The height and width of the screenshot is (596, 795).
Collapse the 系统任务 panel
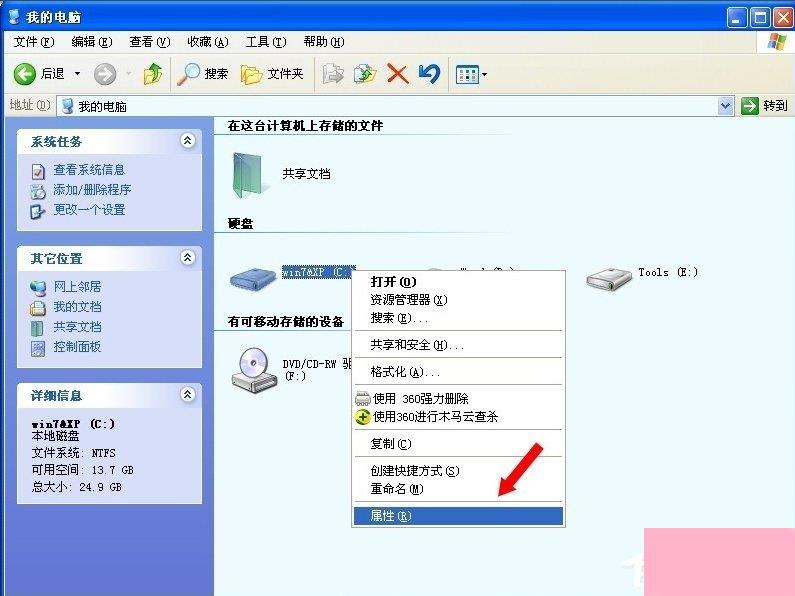188,140
